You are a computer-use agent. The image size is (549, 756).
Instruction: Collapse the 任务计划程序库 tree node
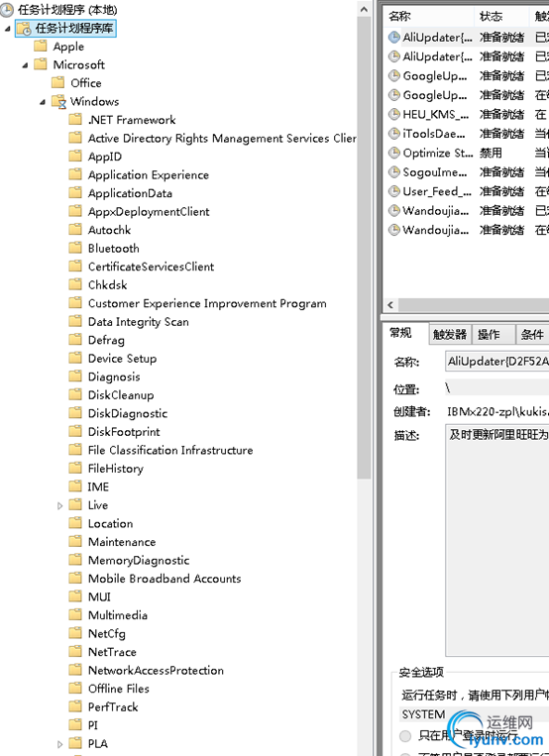7,29
